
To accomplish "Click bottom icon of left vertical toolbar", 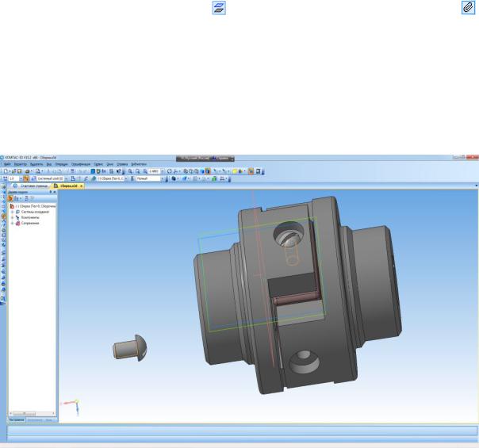I will 4,298.
